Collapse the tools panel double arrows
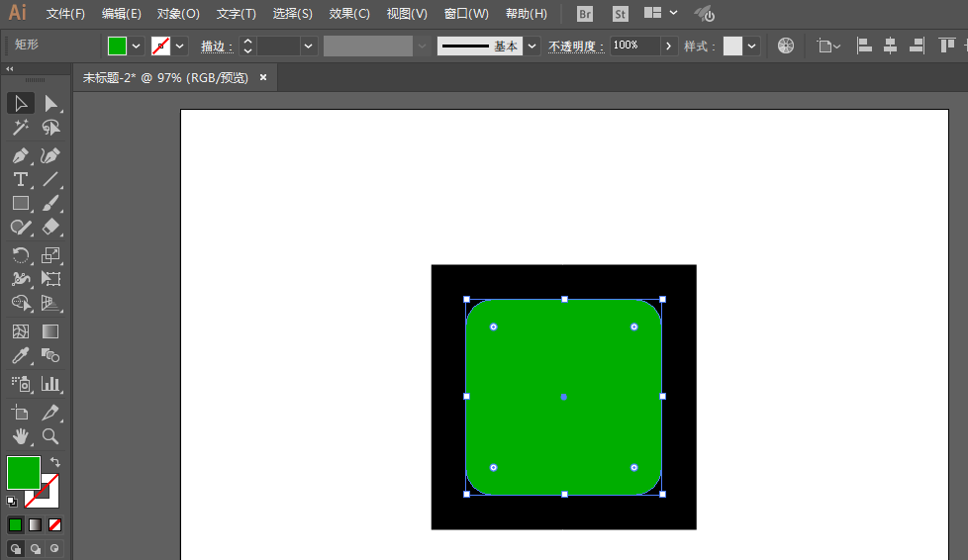 [9, 69]
